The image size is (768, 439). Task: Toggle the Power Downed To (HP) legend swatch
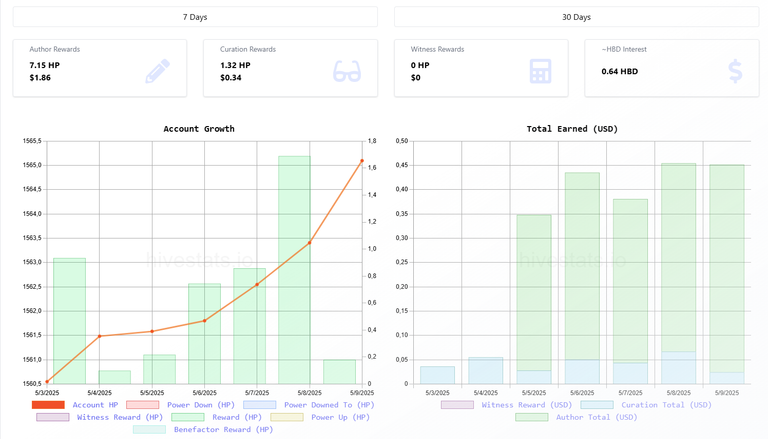260,405
